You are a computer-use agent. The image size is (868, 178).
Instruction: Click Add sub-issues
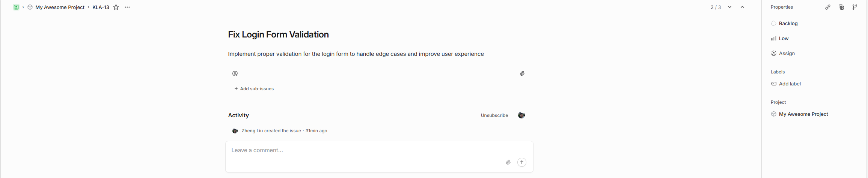[254, 89]
